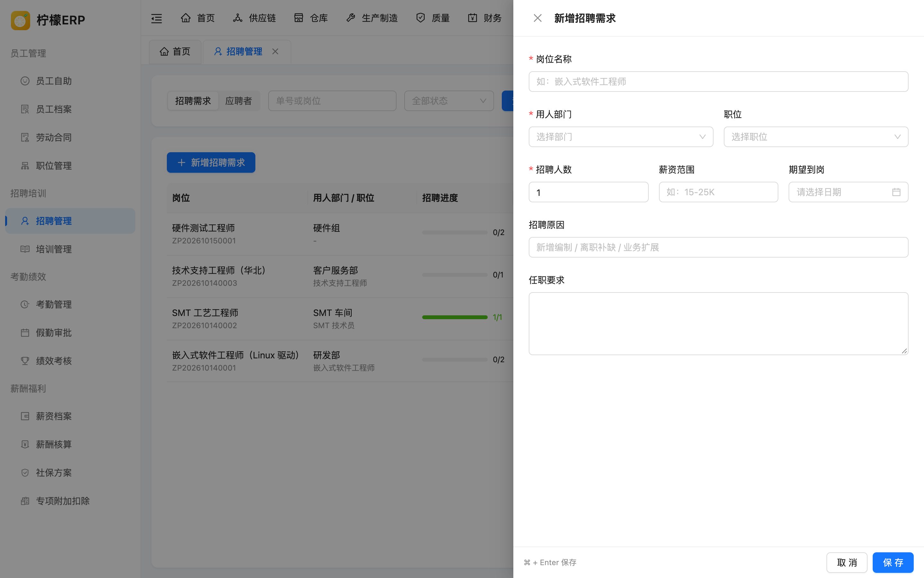Click the 薪资档案 wallet icon in sidebar
Viewport: 924px width, 578px height.
(25, 416)
